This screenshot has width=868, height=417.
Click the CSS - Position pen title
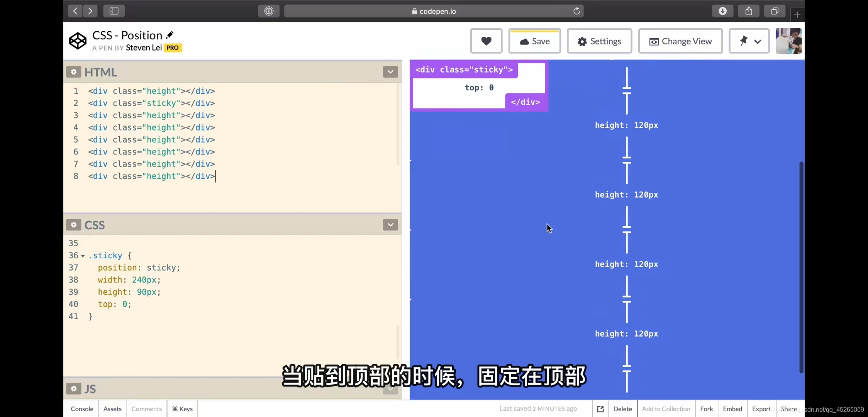tap(127, 35)
